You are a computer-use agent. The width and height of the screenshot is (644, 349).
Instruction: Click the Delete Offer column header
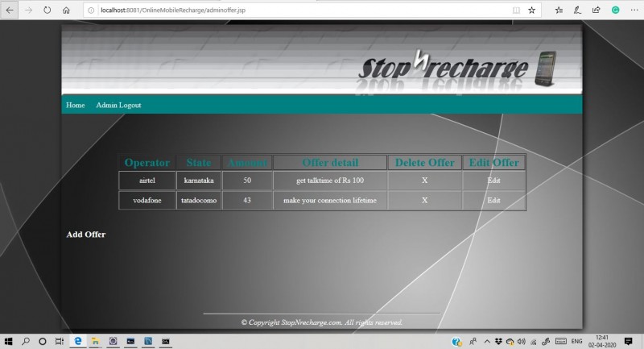point(425,162)
